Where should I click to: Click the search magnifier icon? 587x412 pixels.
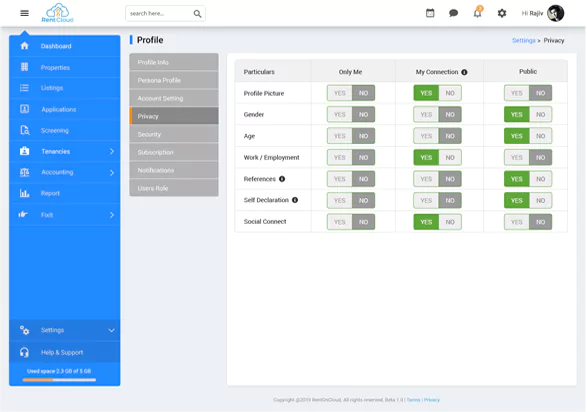pyautogui.click(x=197, y=14)
